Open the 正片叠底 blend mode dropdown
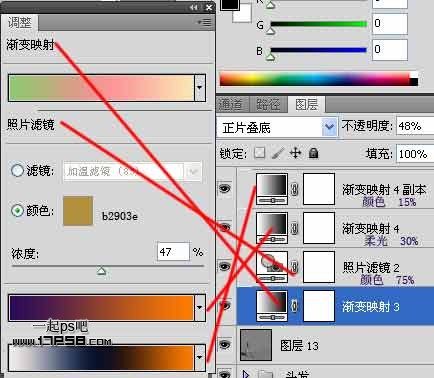 point(277,127)
